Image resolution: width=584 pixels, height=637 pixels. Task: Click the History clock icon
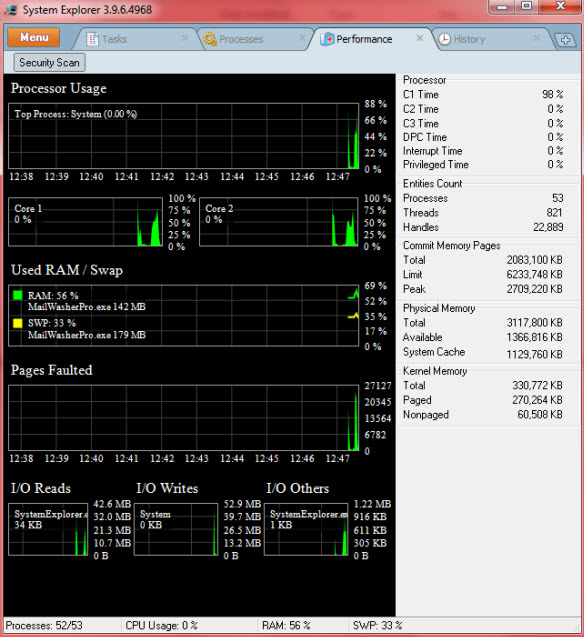[445, 39]
